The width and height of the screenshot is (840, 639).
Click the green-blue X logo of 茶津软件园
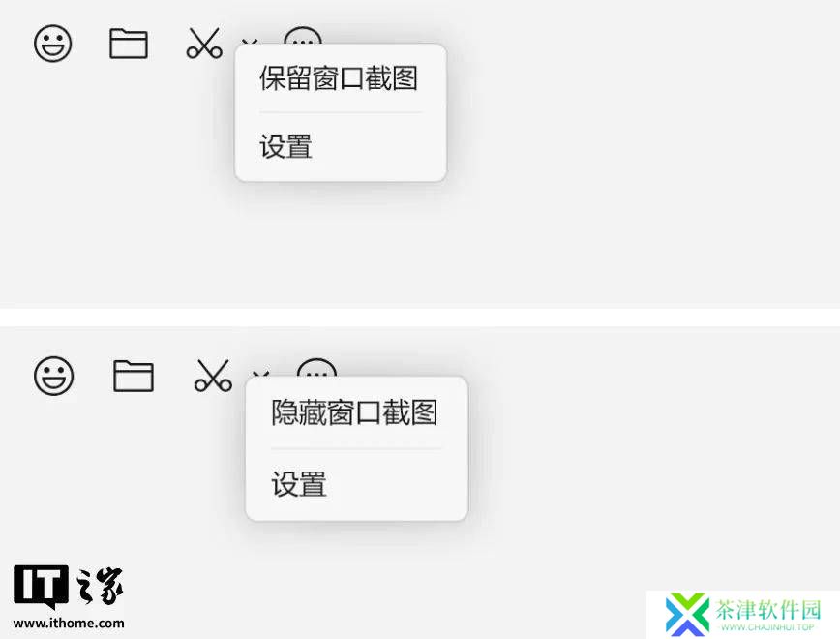(x=687, y=615)
